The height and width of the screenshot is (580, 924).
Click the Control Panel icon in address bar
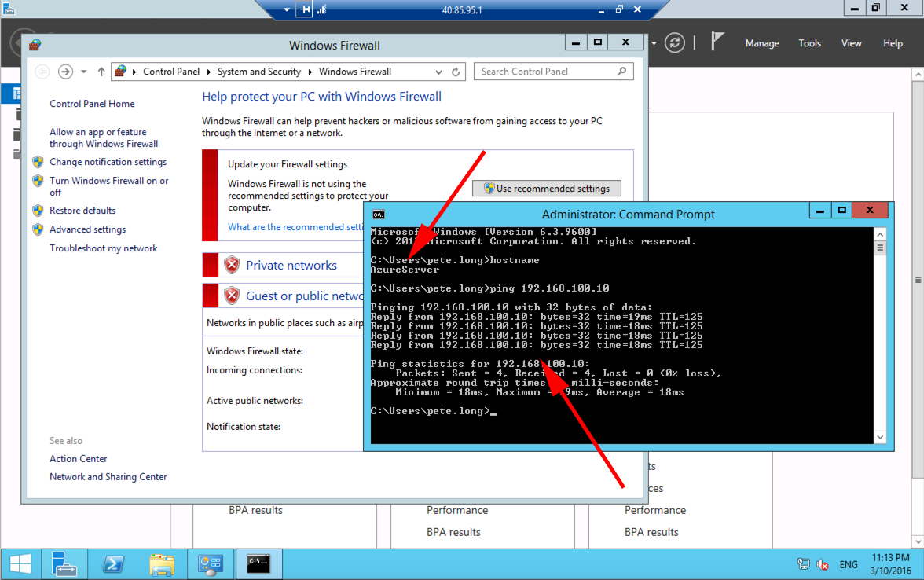[x=120, y=72]
